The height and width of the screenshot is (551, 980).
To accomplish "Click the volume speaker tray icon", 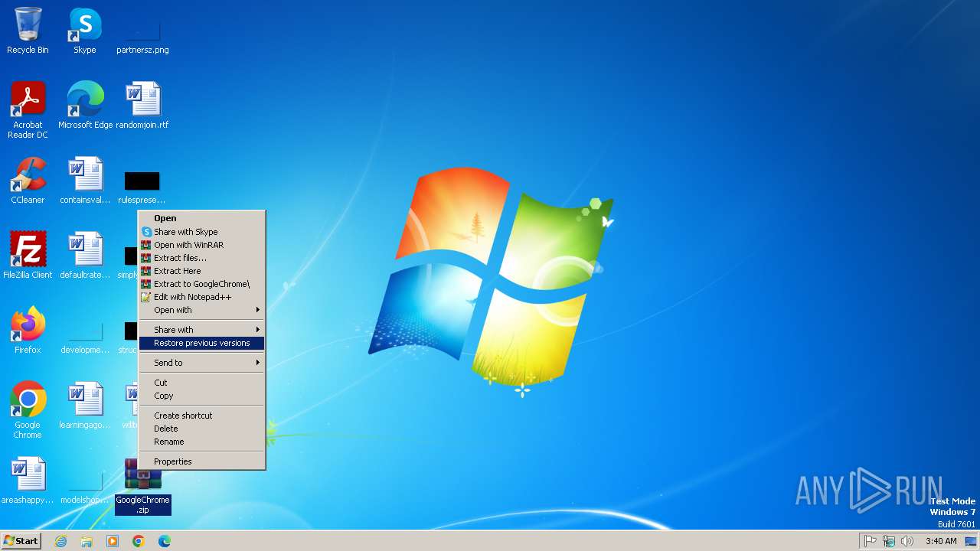I will pyautogui.click(x=907, y=541).
